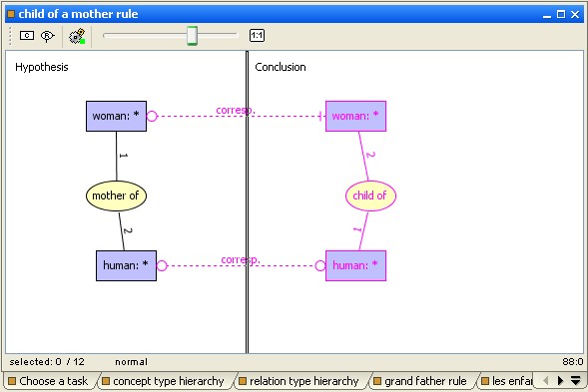Click the Hypothesis panel label
This screenshot has height=392, width=588.
pyautogui.click(x=42, y=67)
